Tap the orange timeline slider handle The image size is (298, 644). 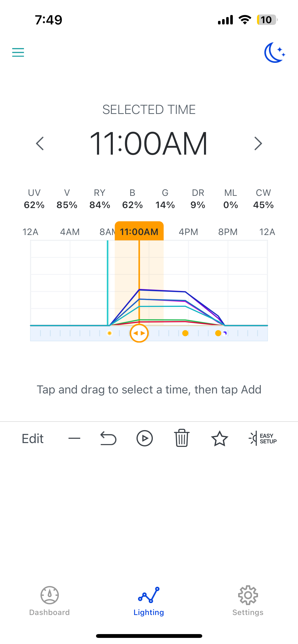pyautogui.click(x=139, y=333)
